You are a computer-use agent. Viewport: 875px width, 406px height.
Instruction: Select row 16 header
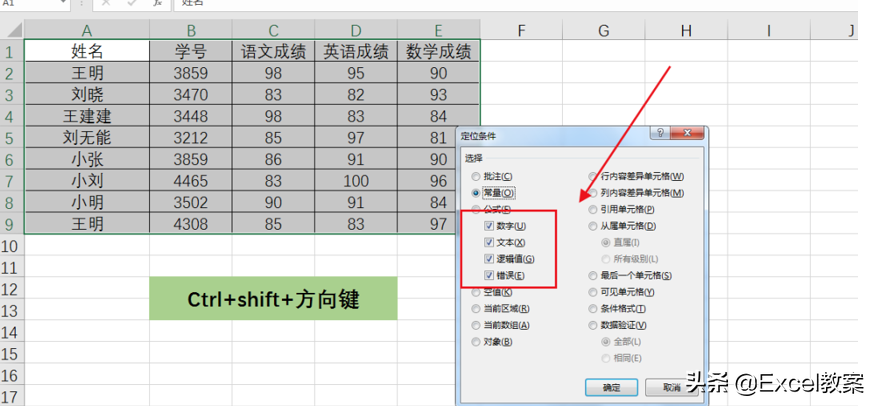pyautogui.click(x=12, y=375)
